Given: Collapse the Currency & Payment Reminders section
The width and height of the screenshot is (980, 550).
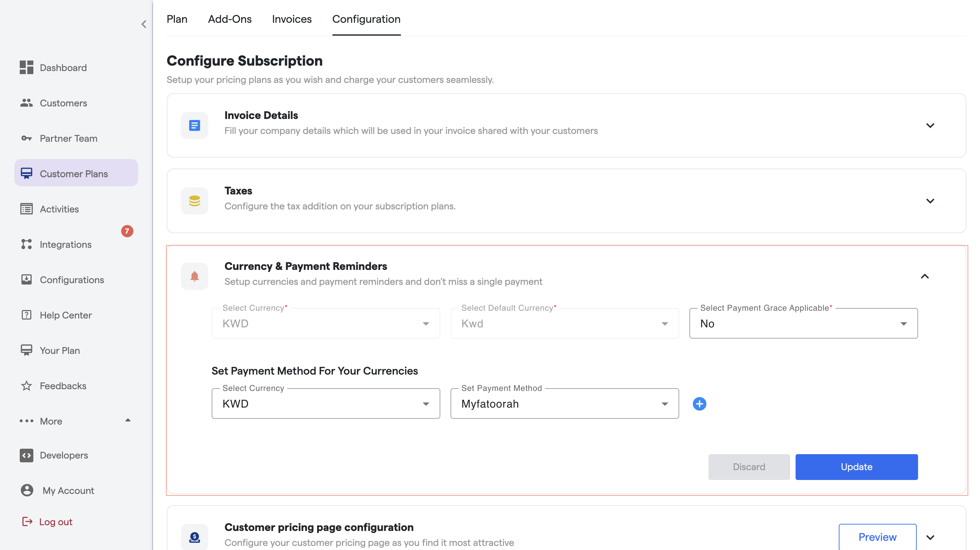Looking at the screenshot, I should coord(925,276).
